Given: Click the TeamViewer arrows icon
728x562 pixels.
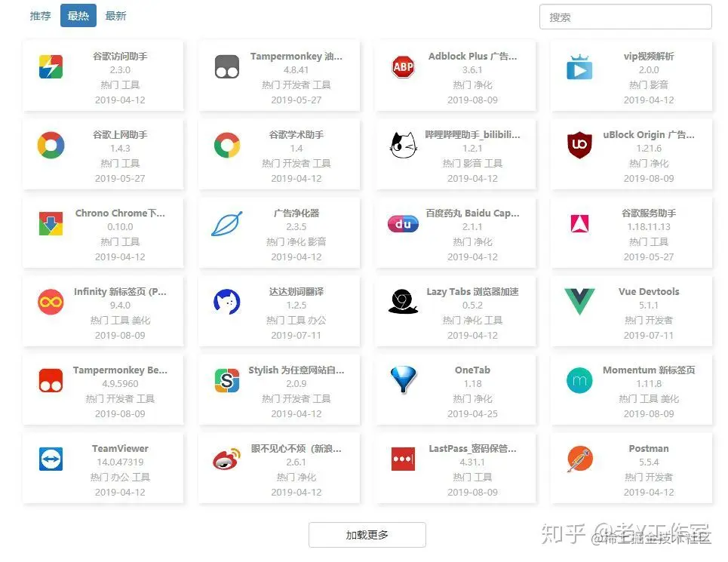Looking at the screenshot, I should (x=51, y=459).
